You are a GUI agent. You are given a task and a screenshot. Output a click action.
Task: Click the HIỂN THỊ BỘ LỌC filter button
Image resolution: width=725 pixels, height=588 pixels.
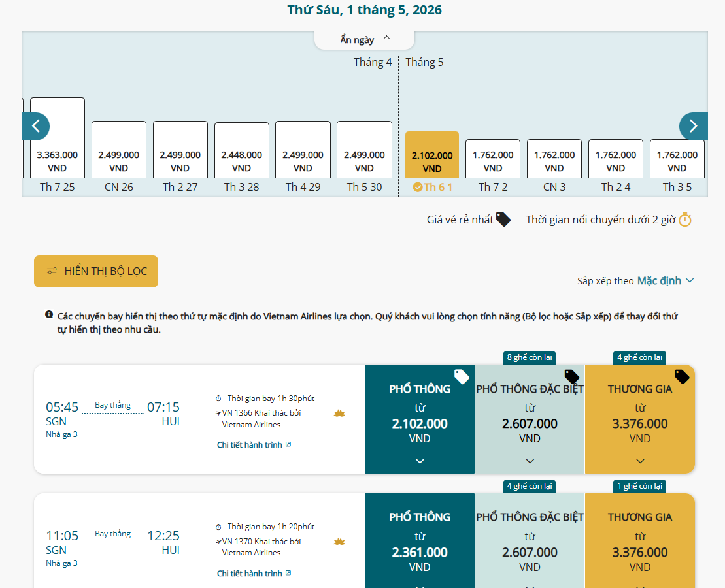96,271
